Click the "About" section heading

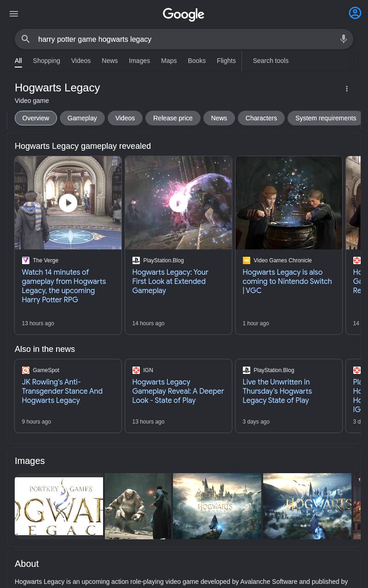27,564
